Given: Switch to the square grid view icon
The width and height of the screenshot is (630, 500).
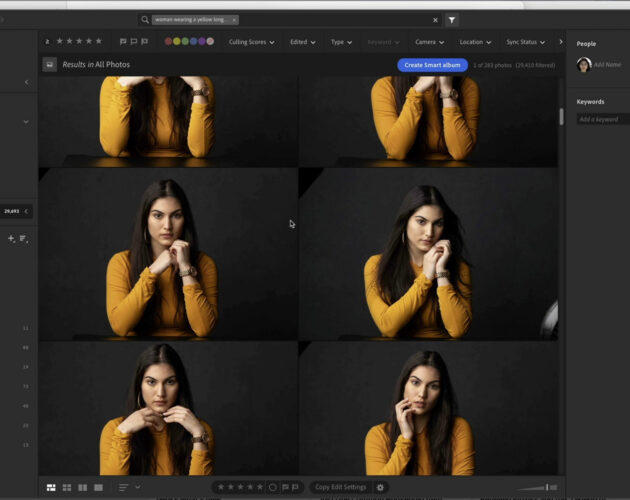Looking at the screenshot, I should click(67, 487).
